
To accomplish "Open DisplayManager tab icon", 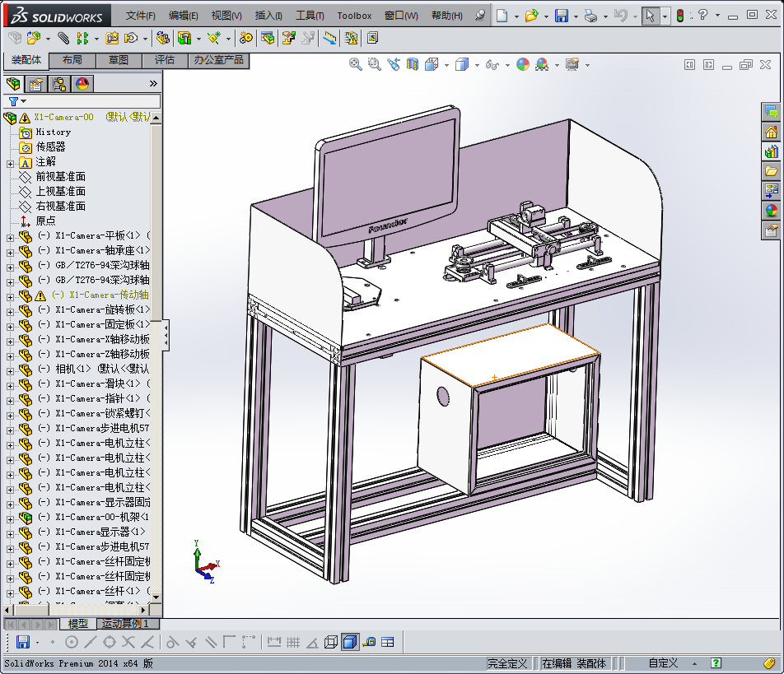I will 82,84.
